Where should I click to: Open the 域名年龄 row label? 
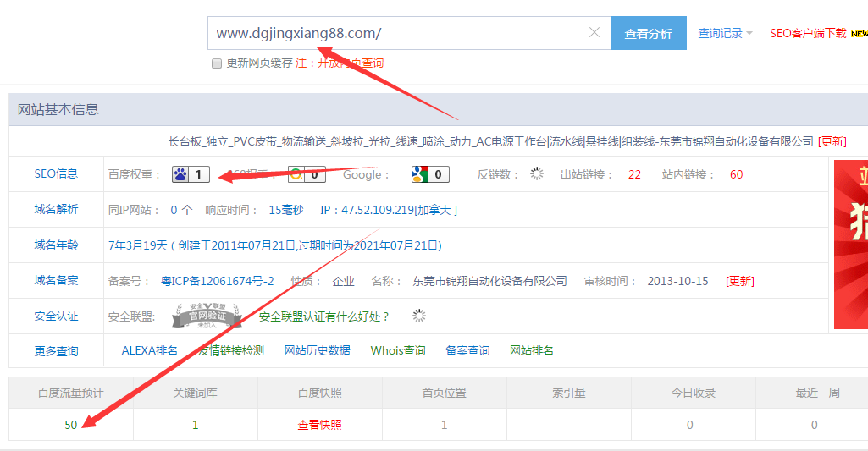tap(56, 245)
